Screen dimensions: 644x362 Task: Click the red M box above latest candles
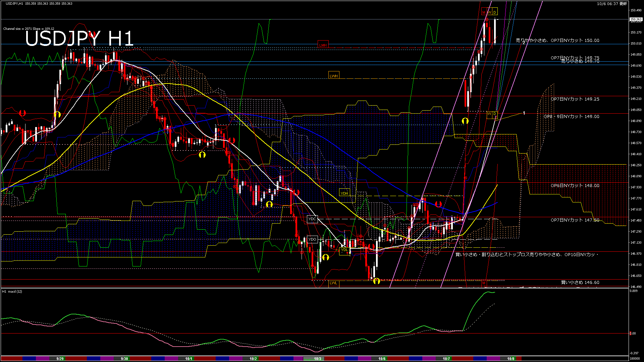484,12
